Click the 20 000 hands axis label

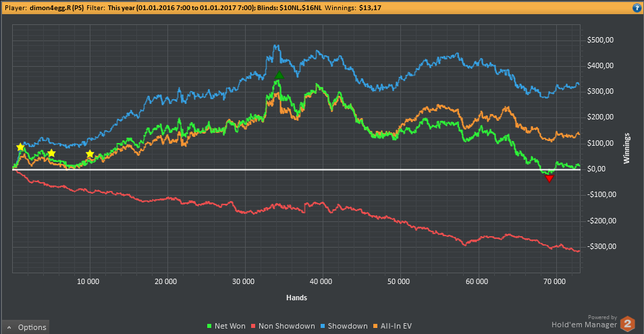coord(165,281)
